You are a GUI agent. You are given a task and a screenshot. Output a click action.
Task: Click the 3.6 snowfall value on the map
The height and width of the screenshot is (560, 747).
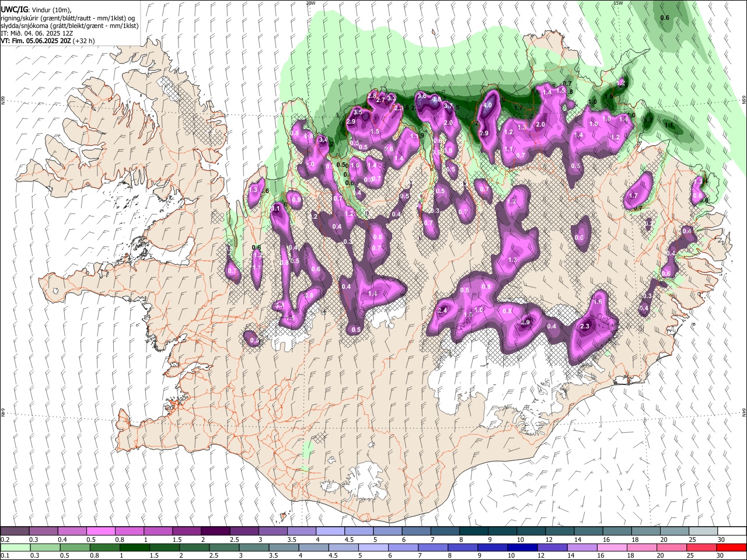pos(421,96)
